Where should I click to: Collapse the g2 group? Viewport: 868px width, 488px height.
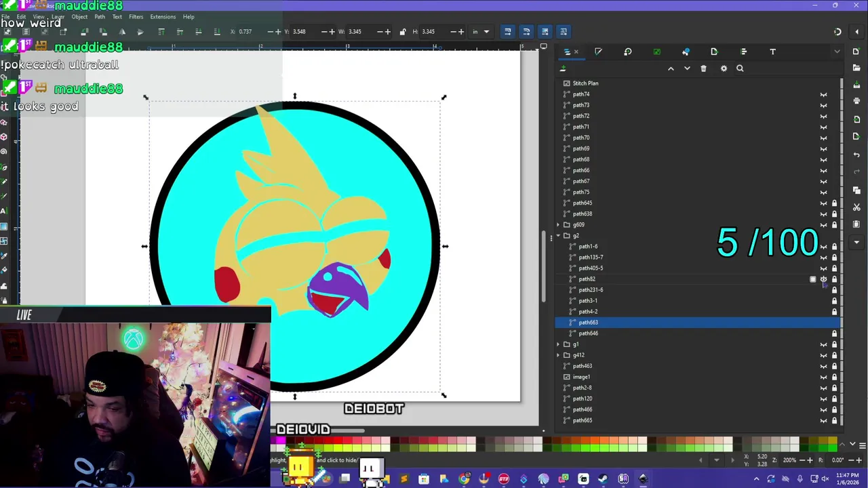point(559,235)
